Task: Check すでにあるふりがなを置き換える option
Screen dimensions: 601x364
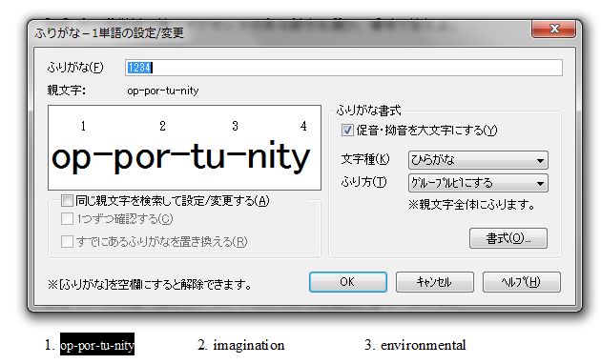Action: 67,241
